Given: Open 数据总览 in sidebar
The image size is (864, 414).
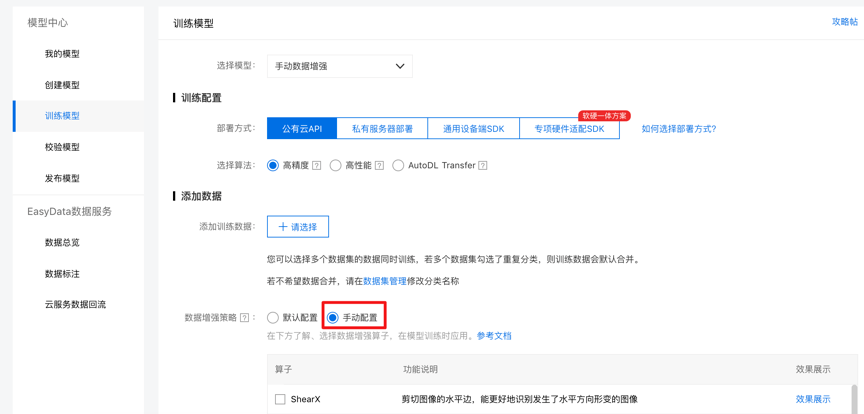Looking at the screenshot, I should 62,243.
